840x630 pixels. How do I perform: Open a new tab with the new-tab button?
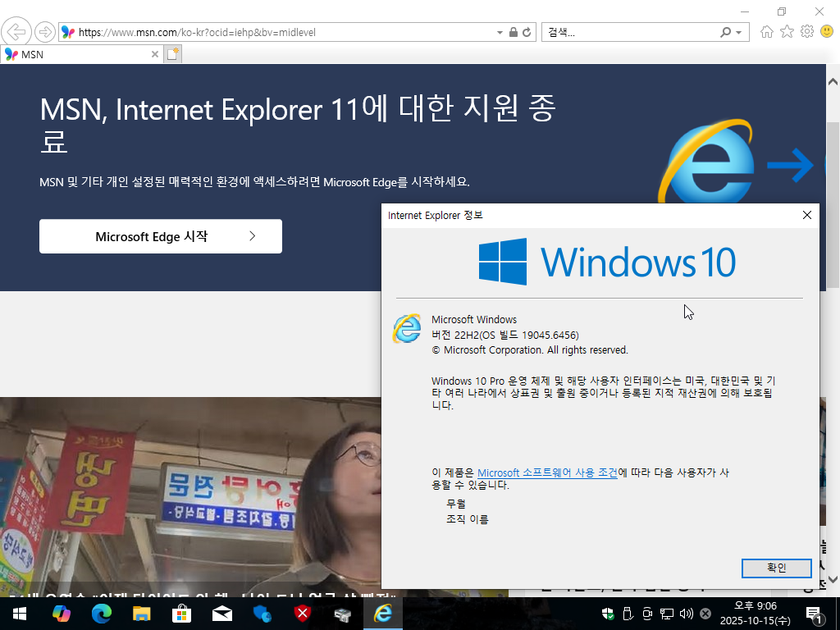tap(172, 54)
